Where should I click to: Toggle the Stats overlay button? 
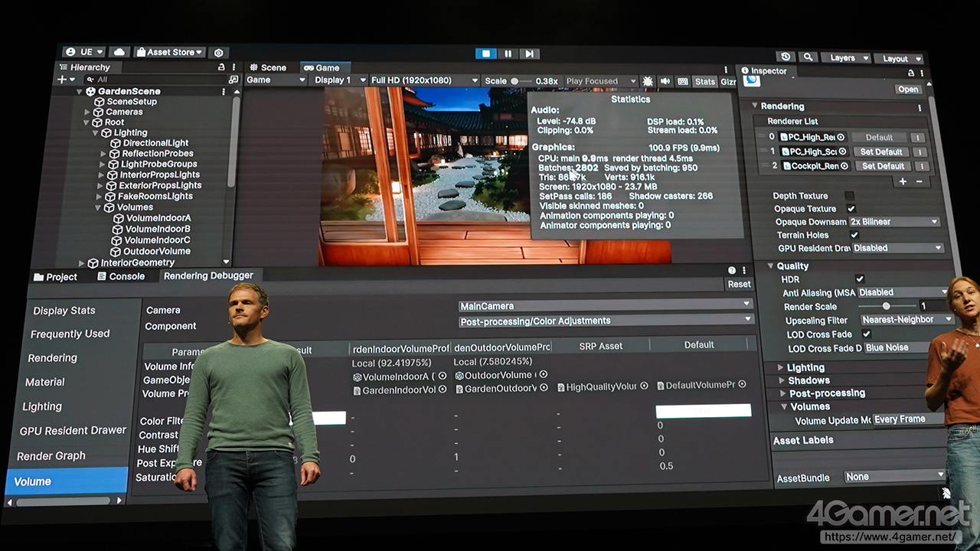coord(705,82)
